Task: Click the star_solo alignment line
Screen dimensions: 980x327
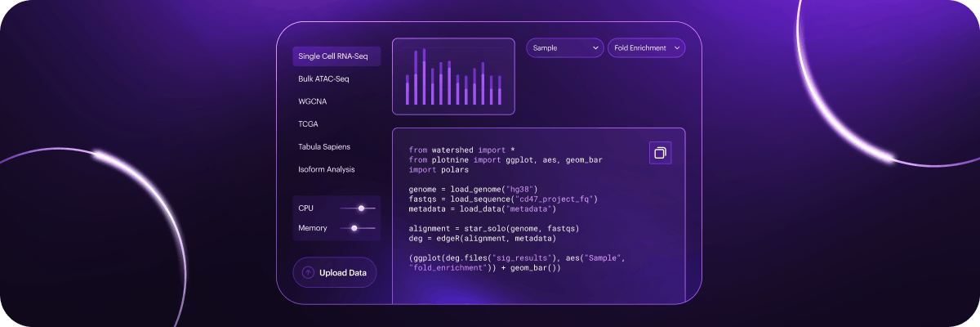Action: (496, 229)
